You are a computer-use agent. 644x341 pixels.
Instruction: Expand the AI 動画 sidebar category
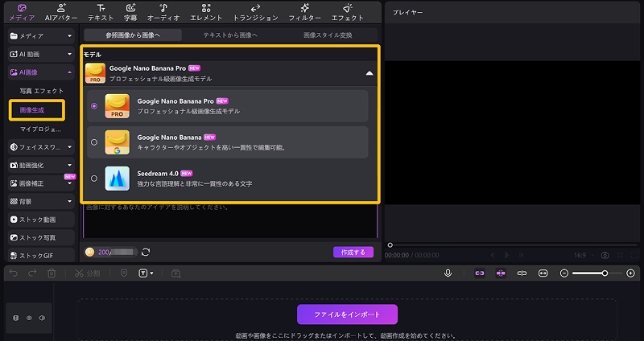(x=41, y=54)
